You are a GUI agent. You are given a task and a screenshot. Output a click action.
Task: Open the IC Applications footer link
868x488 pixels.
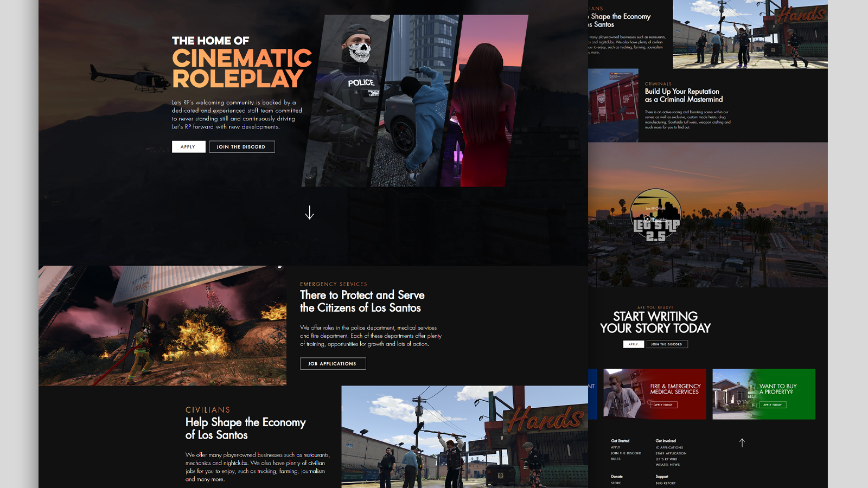(x=669, y=447)
